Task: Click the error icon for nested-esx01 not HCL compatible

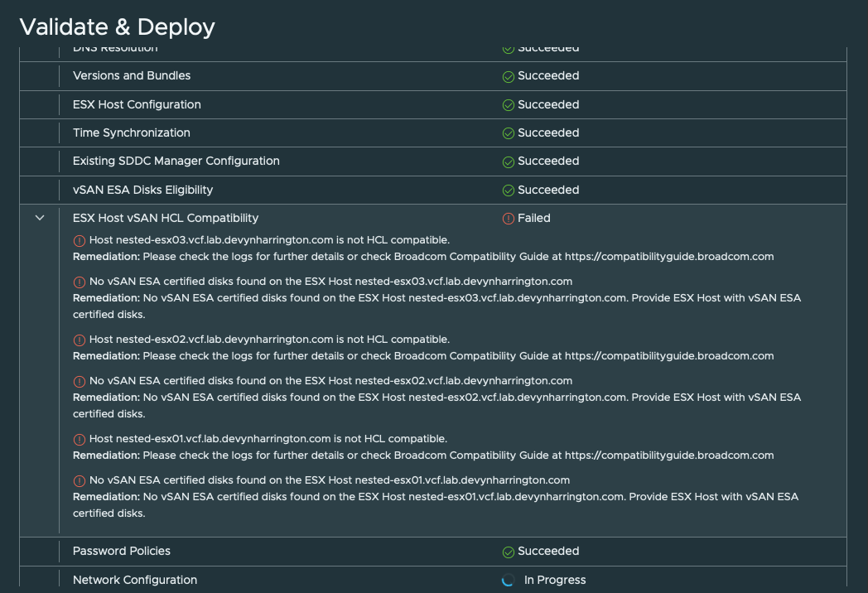Action: (x=80, y=439)
